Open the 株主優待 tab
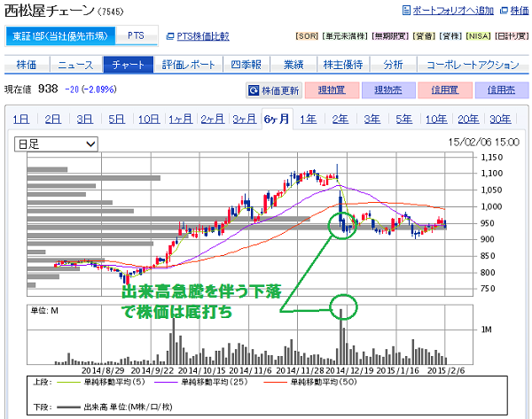This screenshot has height=419, width=532. coord(343,65)
